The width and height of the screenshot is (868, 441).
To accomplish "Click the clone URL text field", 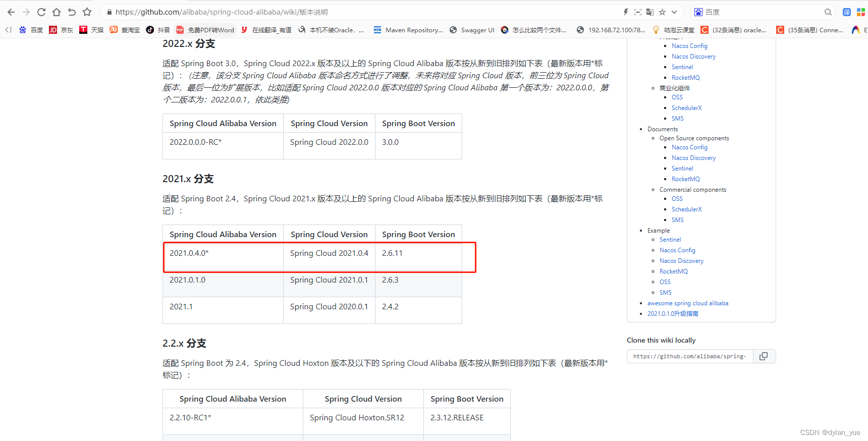I will click(690, 356).
